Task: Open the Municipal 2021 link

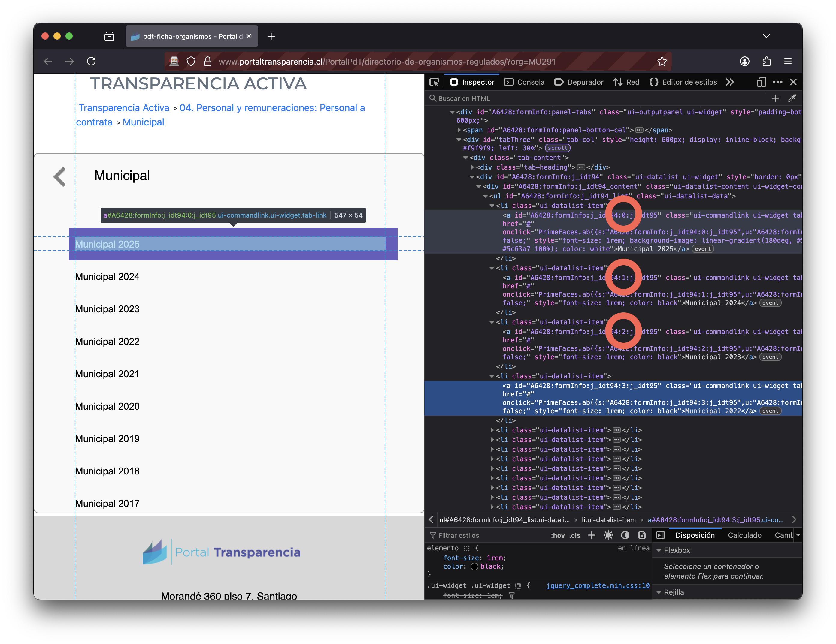Action: coord(107,374)
